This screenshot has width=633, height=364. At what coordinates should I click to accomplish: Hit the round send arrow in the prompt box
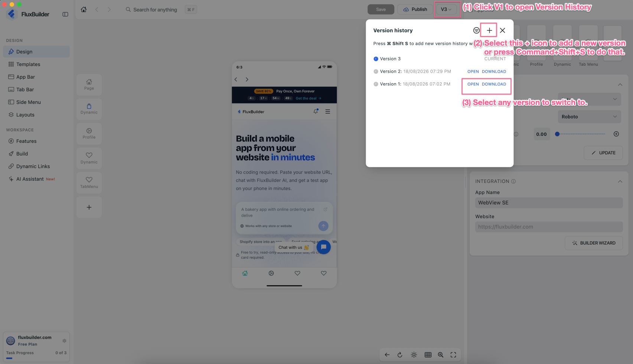click(323, 226)
